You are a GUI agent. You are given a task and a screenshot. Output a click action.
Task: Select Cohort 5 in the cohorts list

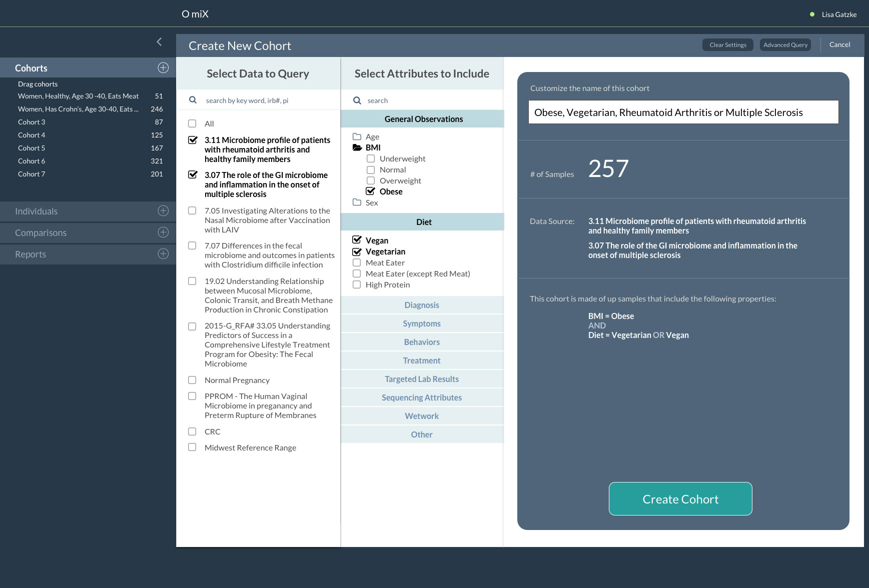(x=32, y=148)
